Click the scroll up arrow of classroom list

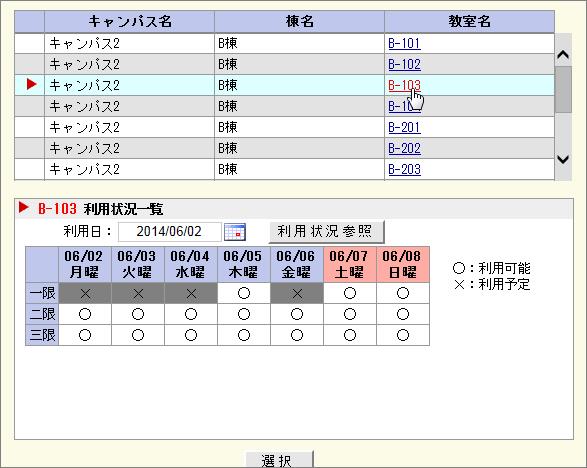point(563,55)
